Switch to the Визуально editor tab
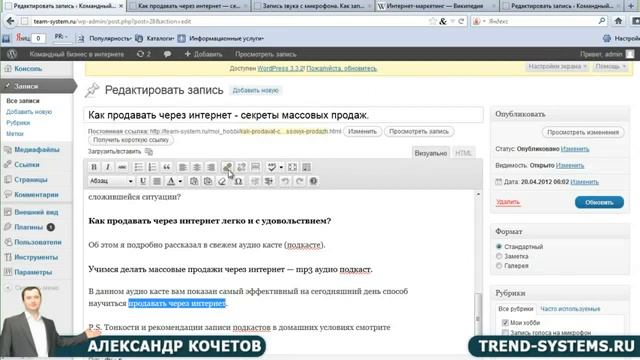640x360 pixels. point(431,153)
